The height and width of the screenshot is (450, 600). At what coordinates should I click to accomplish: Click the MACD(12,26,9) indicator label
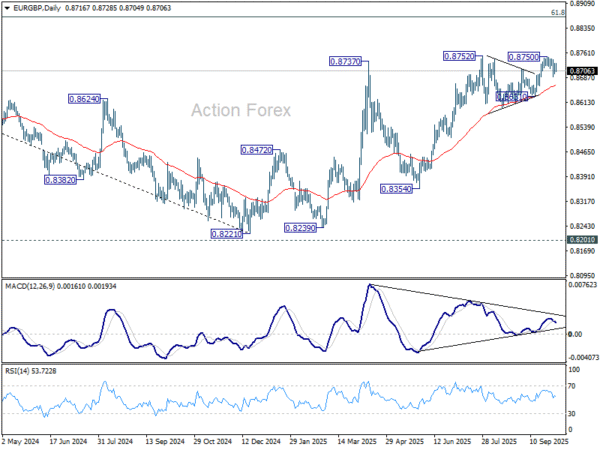(x=48, y=289)
